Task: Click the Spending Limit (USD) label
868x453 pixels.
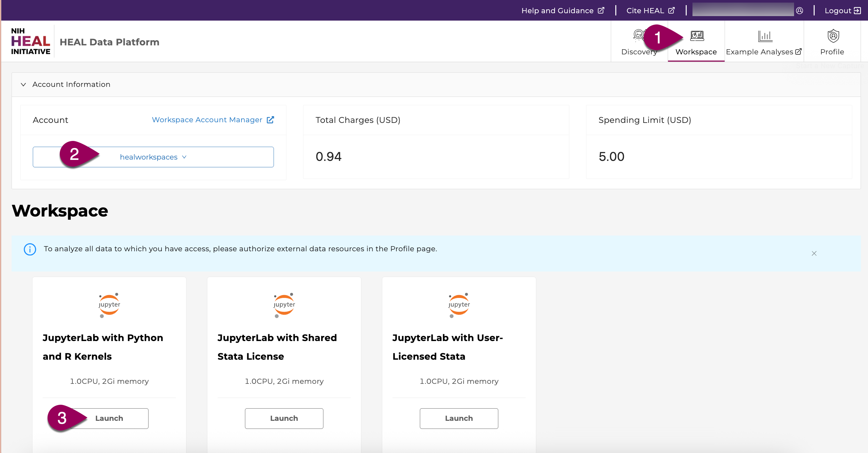Action: pyautogui.click(x=645, y=120)
